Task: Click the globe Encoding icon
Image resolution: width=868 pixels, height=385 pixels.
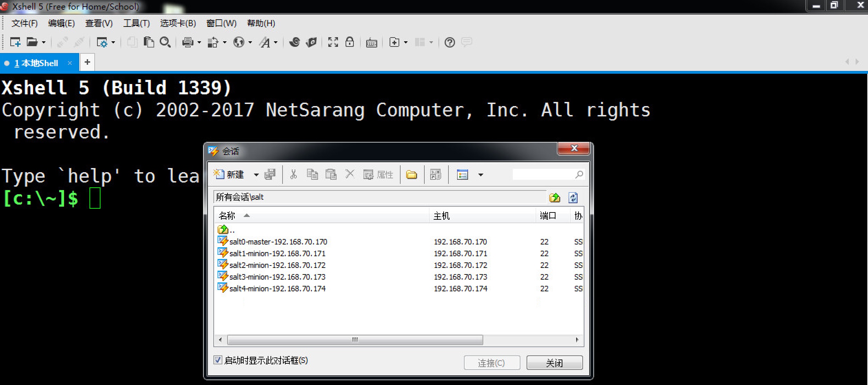Action: coord(239,42)
